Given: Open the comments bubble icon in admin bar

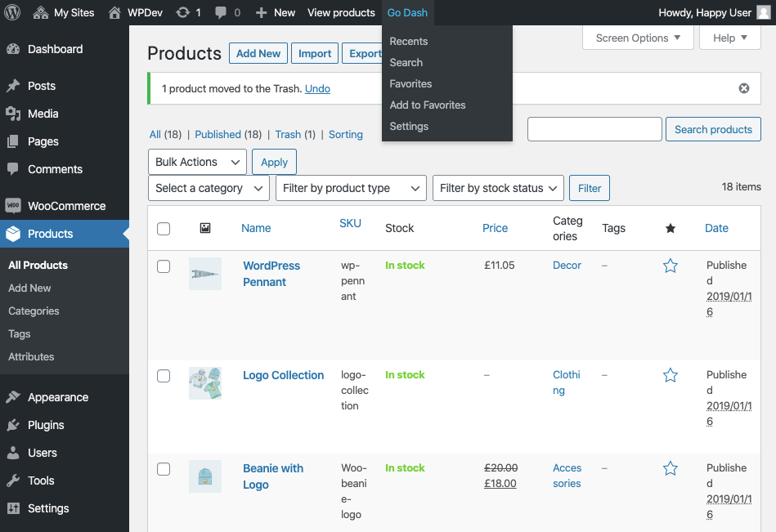Looking at the screenshot, I should 221,13.
